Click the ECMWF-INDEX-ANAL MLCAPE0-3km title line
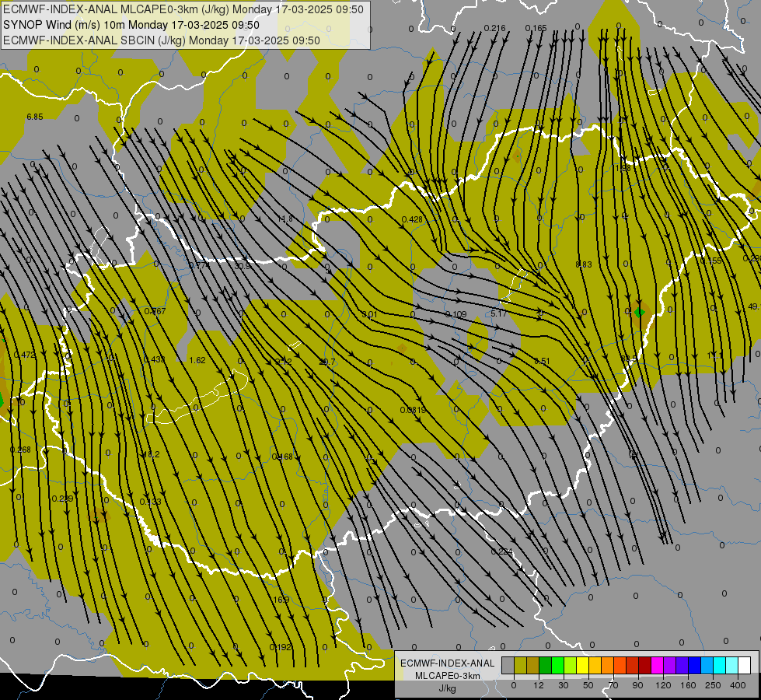Screen dimensions: 761x700 pos(183,9)
